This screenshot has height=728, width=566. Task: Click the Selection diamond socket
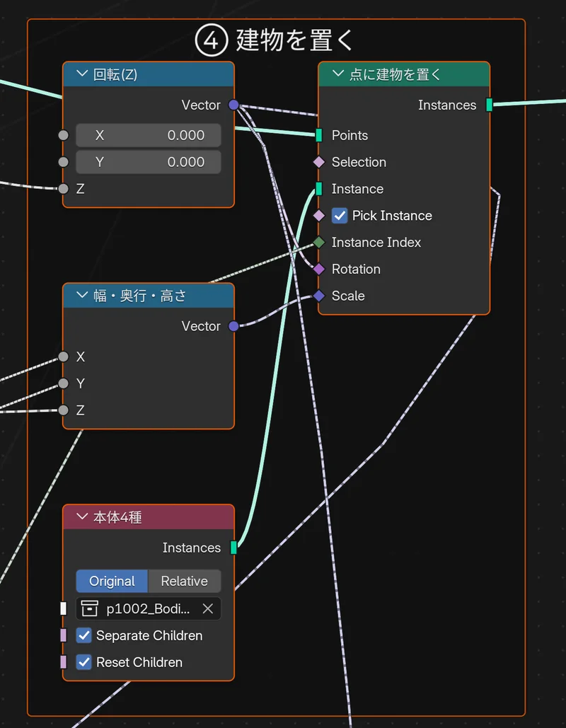pos(319,162)
